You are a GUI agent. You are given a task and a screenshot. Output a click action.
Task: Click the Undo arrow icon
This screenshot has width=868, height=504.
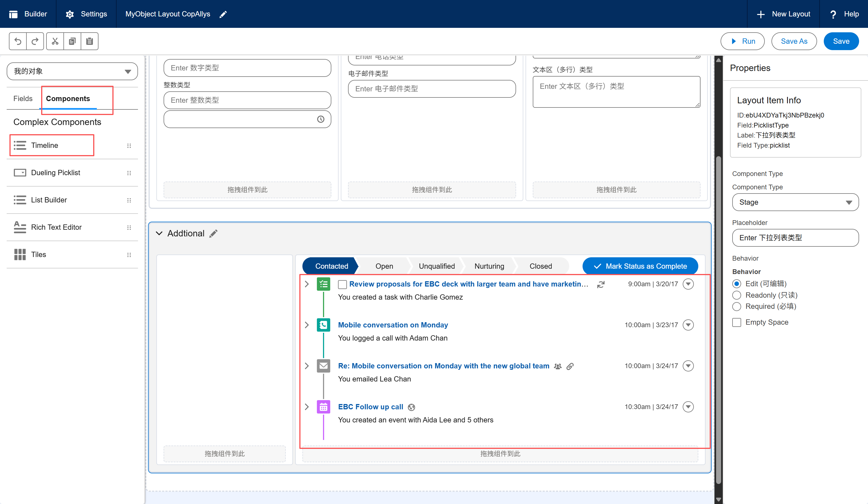click(x=18, y=41)
